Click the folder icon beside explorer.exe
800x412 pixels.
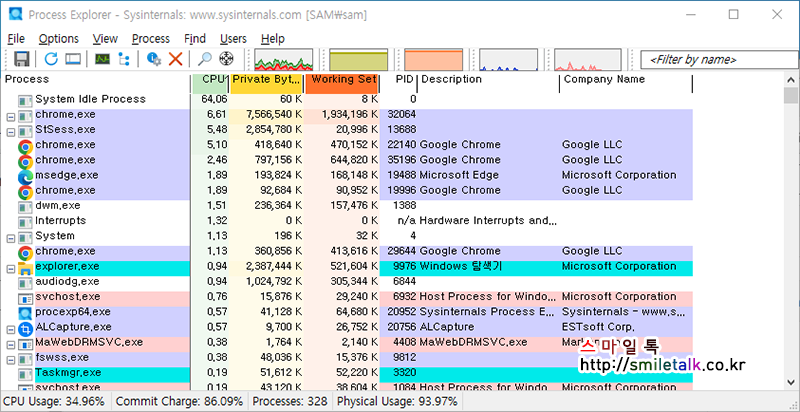[26, 269]
